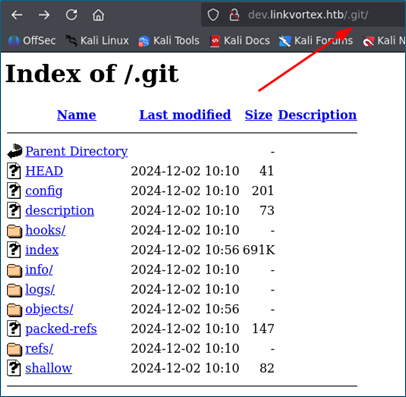
Task: Open the shallow file link
Action: click(49, 368)
